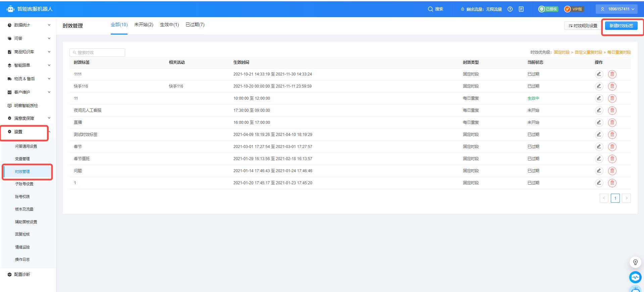The width and height of the screenshot is (644, 292).
Task: Click the robot logo in header
Action: click(10, 9)
